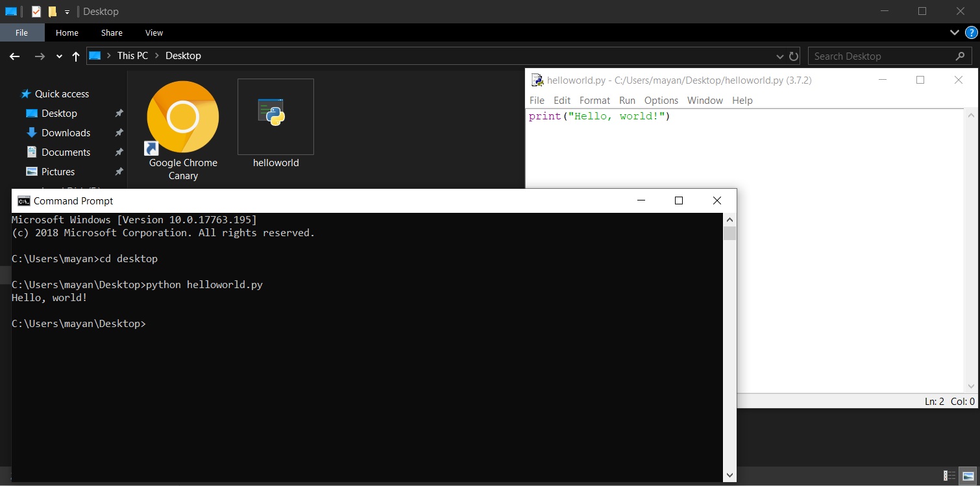Refresh the Desktop folder view

[x=793, y=56]
